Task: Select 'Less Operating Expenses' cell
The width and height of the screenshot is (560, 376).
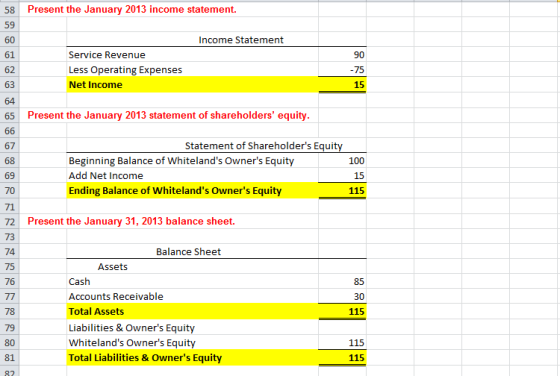Action: (192, 70)
